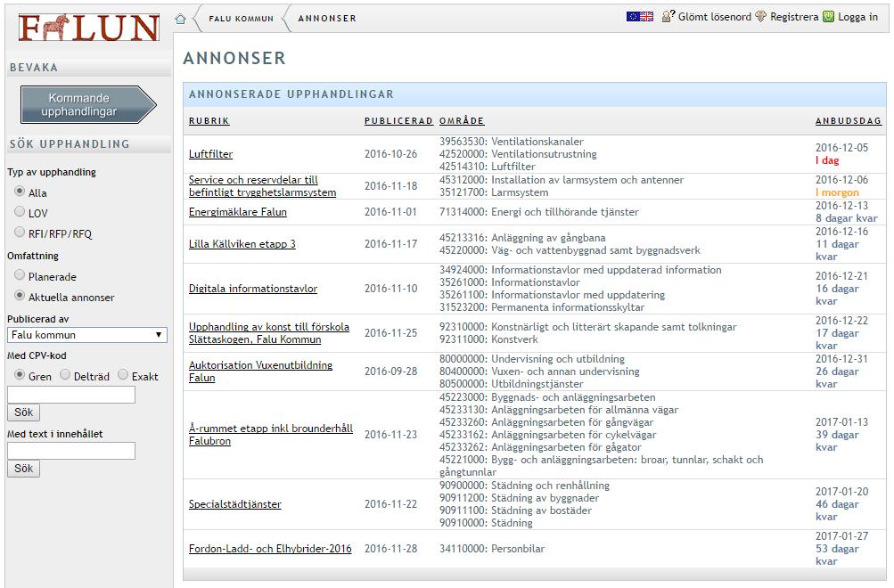Click 45213316: Anläggning av gångbana
Screen dimensions: 894x588
tap(522, 238)
